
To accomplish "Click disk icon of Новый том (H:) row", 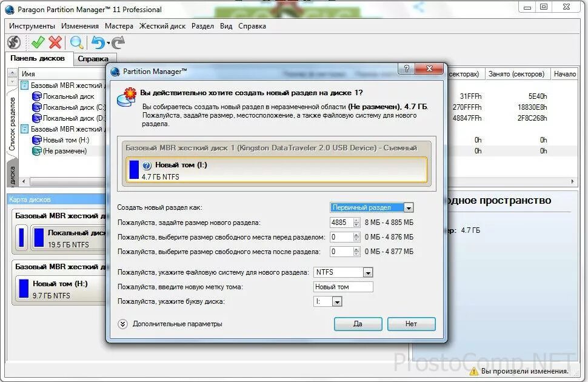I will coord(37,140).
